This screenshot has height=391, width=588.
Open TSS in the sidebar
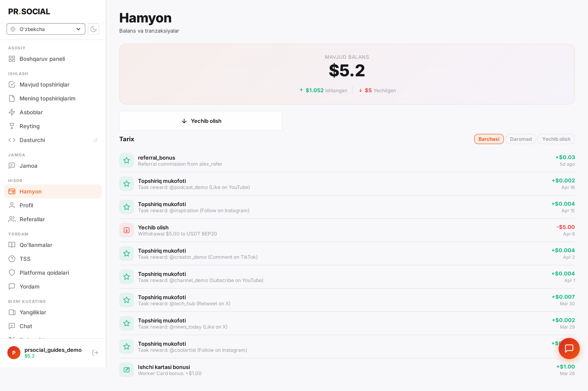click(x=53, y=259)
